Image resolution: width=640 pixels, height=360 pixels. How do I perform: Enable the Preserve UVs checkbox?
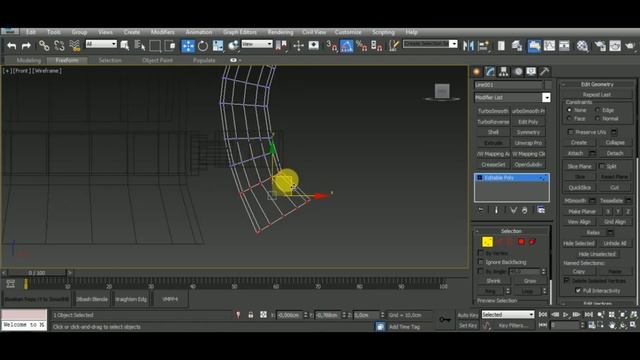tap(571, 132)
